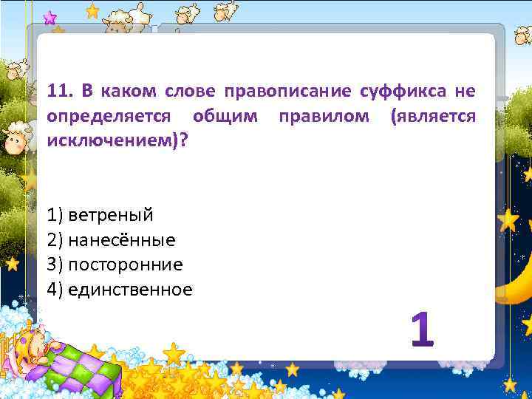Click the purple answer number 1

click(x=423, y=330)
